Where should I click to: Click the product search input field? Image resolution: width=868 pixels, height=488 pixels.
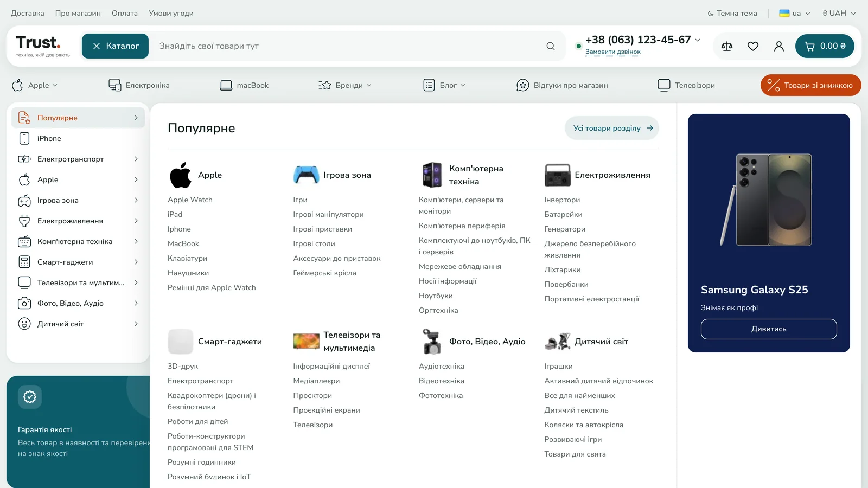347,46
